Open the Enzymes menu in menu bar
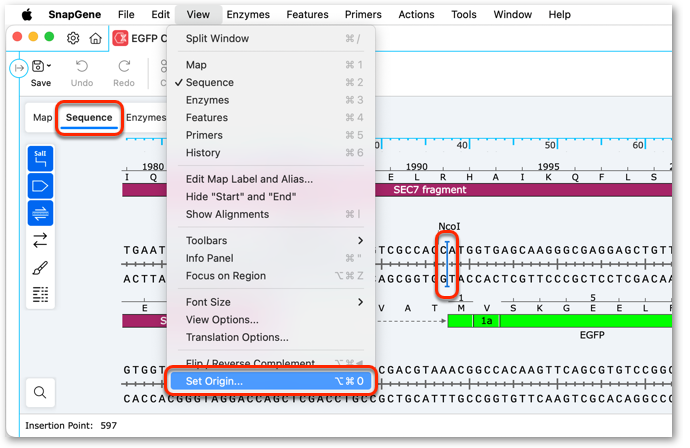The height and width of the screenshot is (448, 690). pyautogui.click(x=248, y=15)
